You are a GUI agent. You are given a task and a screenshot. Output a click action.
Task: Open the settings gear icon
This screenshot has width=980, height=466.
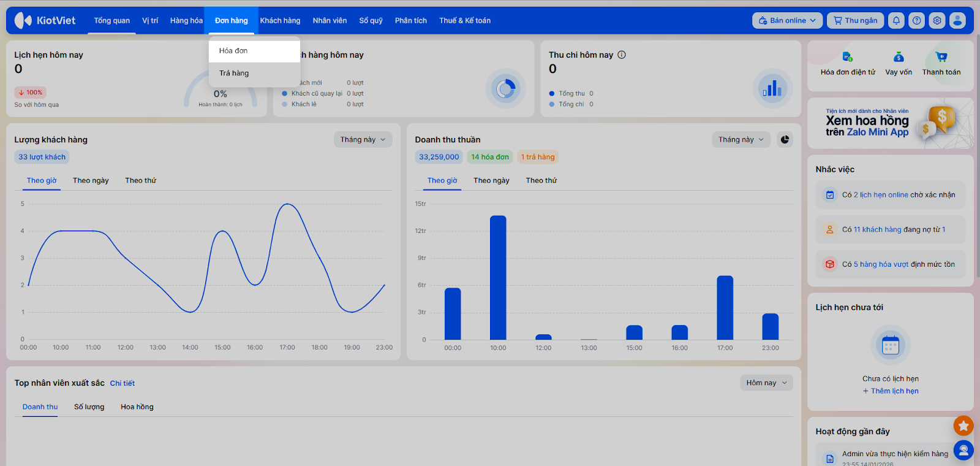pos(937,20)
